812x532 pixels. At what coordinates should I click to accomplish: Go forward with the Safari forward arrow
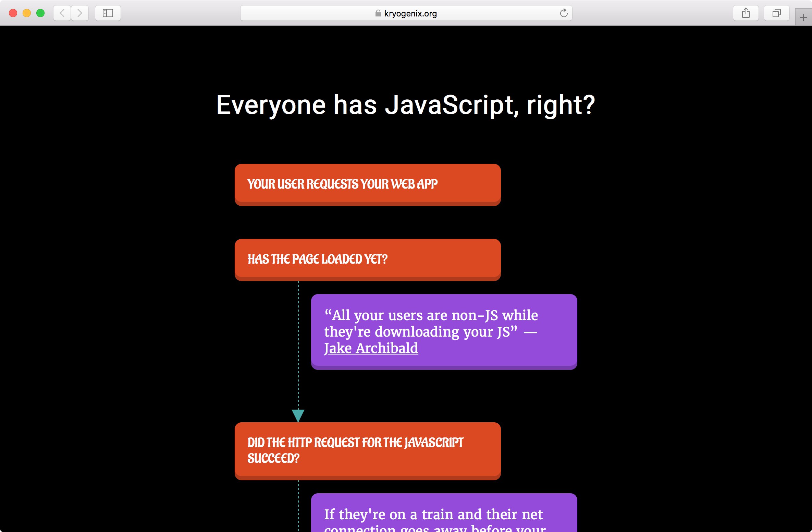click(80, 13)
